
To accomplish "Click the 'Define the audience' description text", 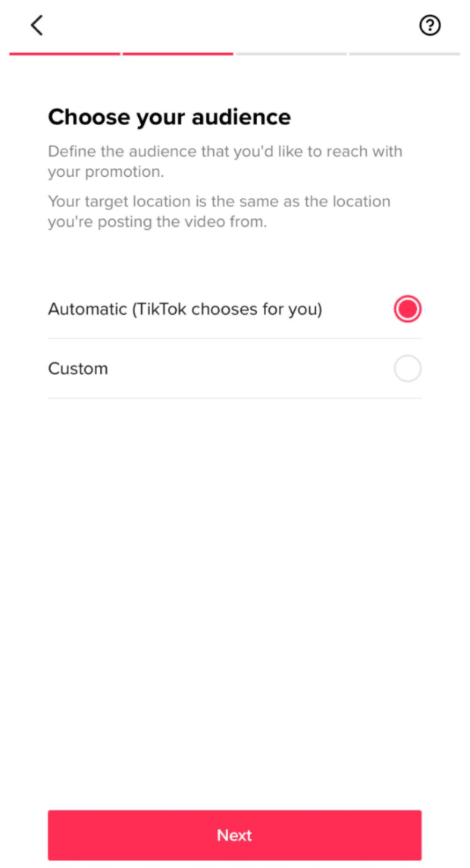I will (x=225, y=162).
